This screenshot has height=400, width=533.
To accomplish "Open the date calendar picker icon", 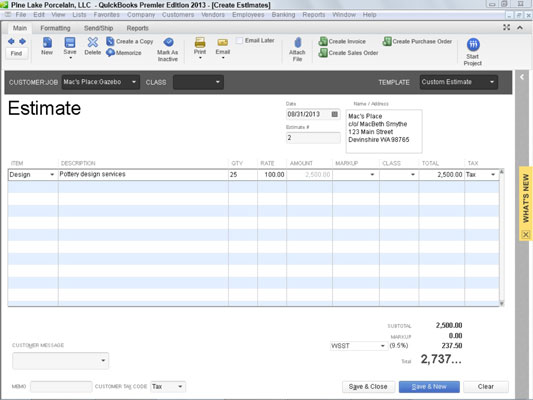I will click(334, 114).
